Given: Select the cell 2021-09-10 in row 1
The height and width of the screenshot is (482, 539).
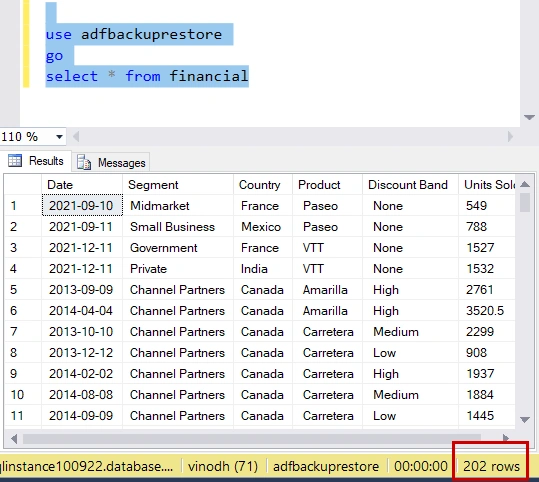Looking at the screenshot, I should (x=82, y=206).
